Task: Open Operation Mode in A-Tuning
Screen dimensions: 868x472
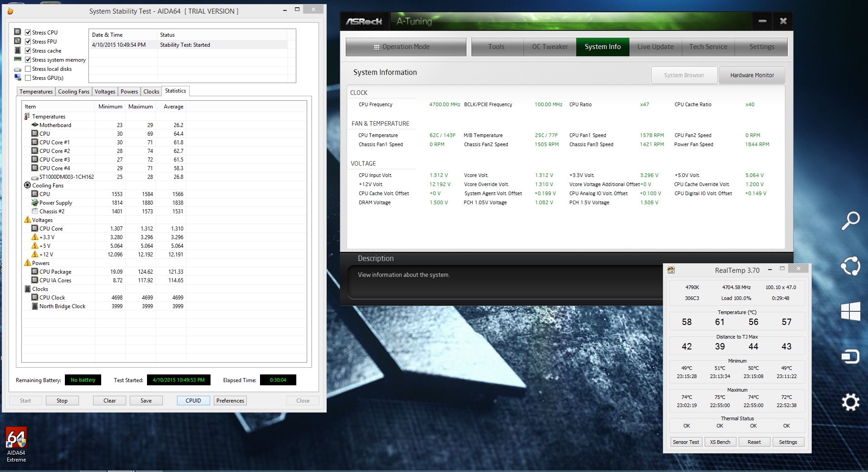Action: click(406, 47)
